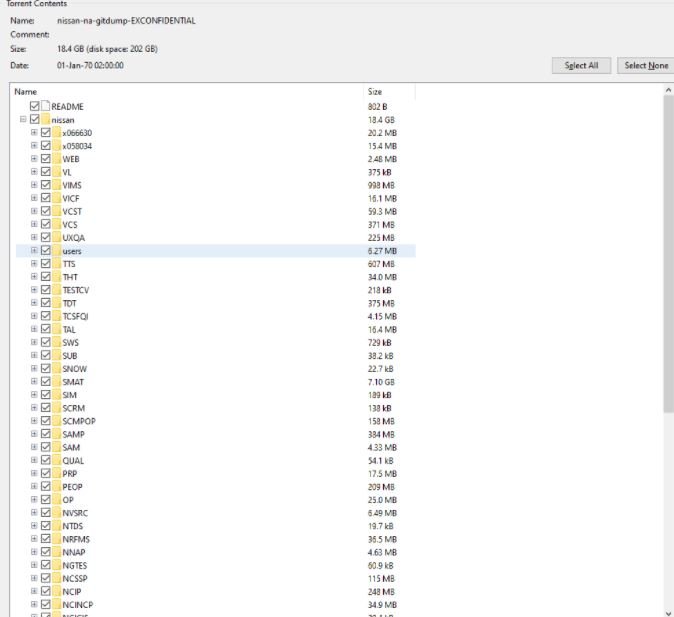Click the SCRM folder icon
674x617 pixels.
(x=56, y=408)
